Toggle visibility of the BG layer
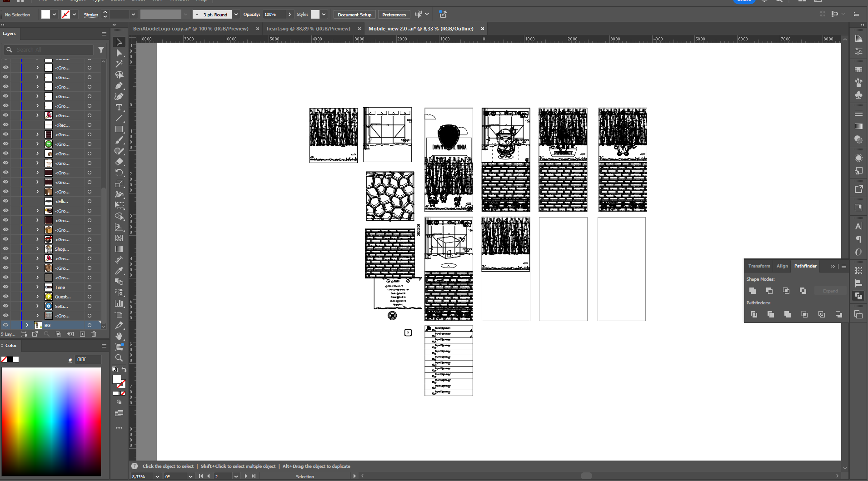 (6, 325)
